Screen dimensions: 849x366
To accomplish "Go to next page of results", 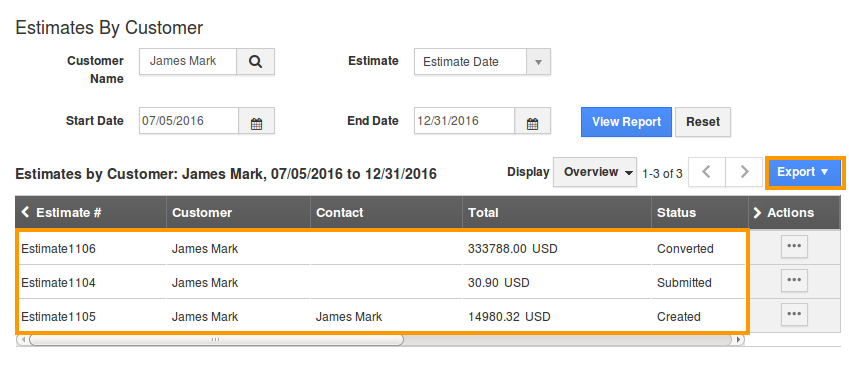I will click(744, 172).
